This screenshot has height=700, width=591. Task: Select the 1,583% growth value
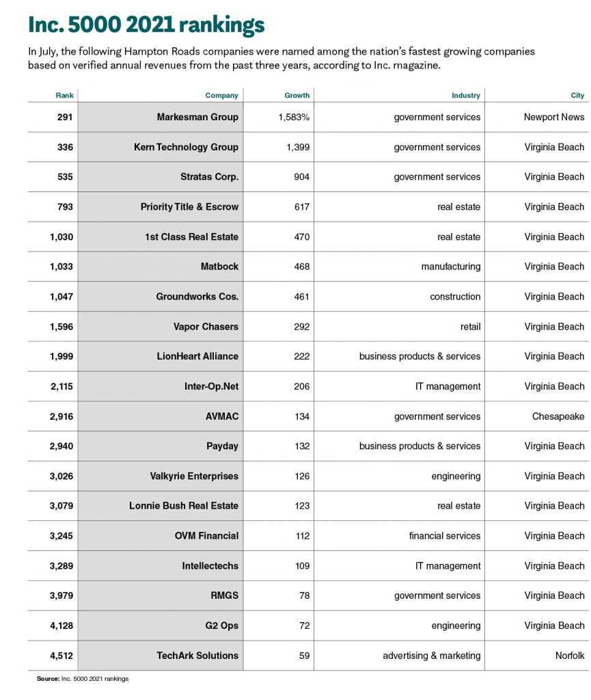pos(294,117)
